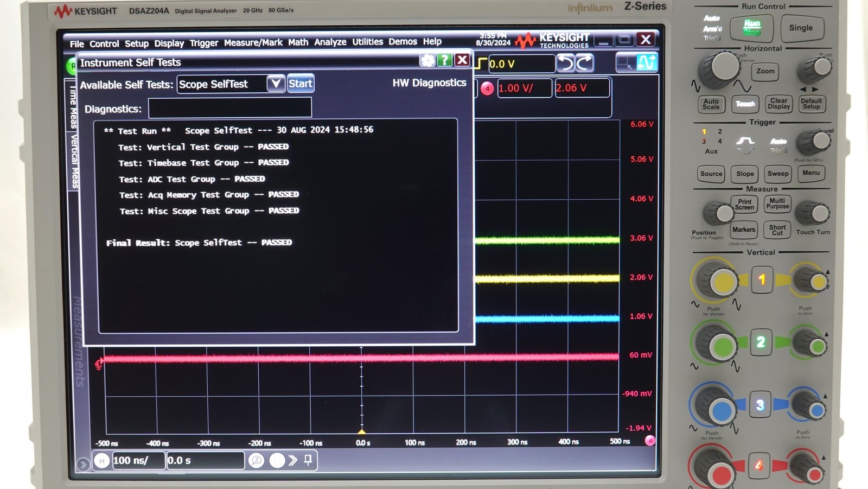Open the Control menu
Image resolution: width=868 pixels, height=489 pixels.
point(104,44)
